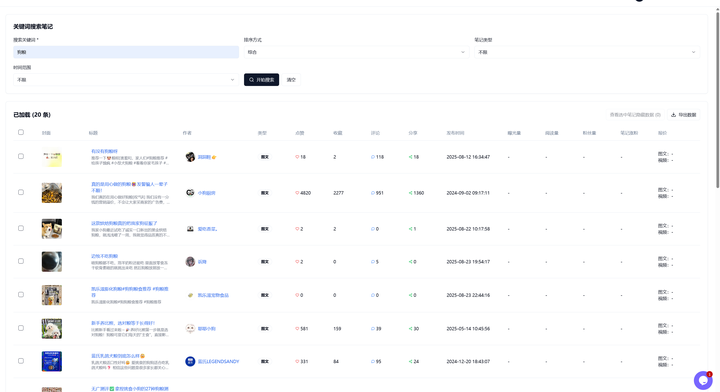Click the magnifier icon on the search button

(251, 80)
